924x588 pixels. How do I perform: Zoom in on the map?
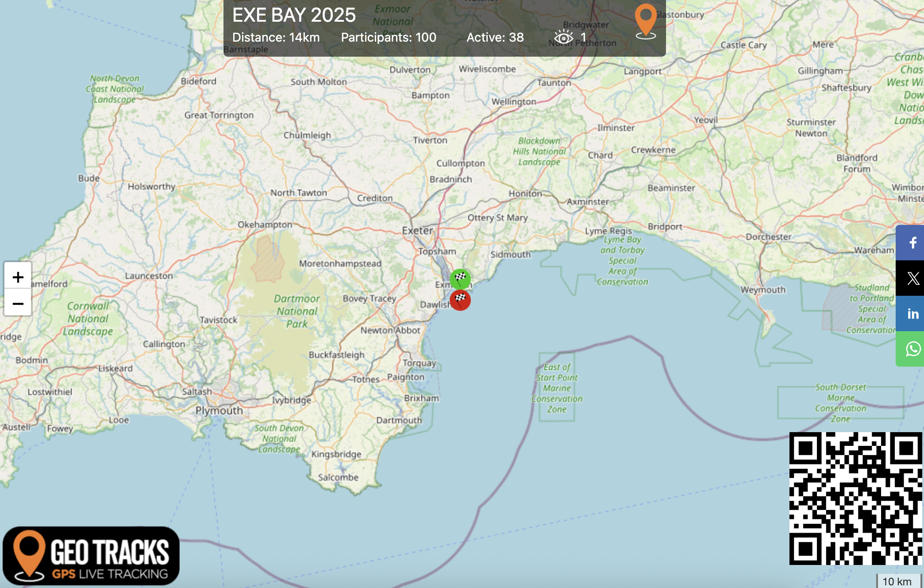[x=18, y=277]
